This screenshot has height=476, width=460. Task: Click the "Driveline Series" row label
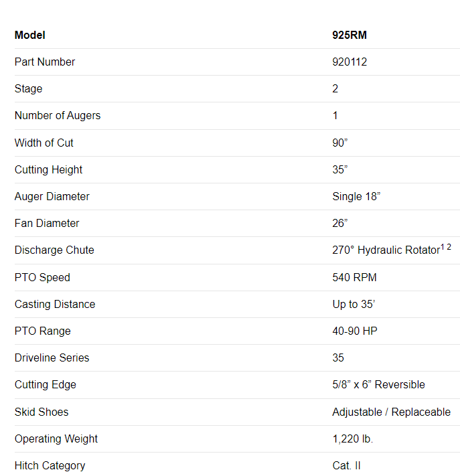[52, 358]
